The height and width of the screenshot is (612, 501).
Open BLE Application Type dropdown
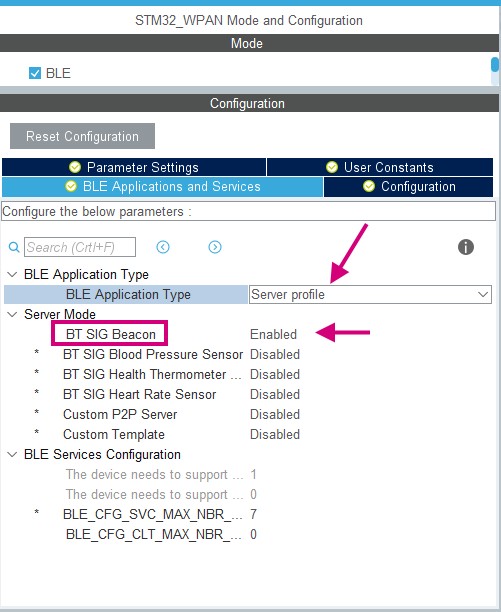coord(370,294)
